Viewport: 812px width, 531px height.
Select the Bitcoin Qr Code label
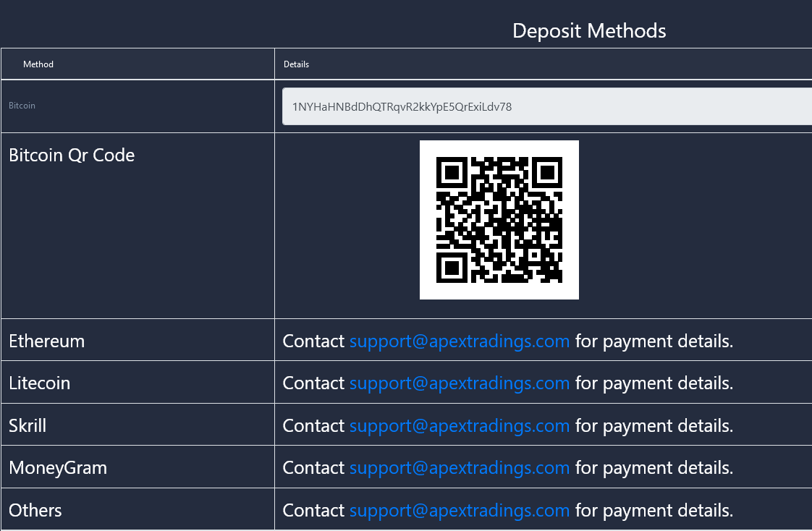pos(72,156)
